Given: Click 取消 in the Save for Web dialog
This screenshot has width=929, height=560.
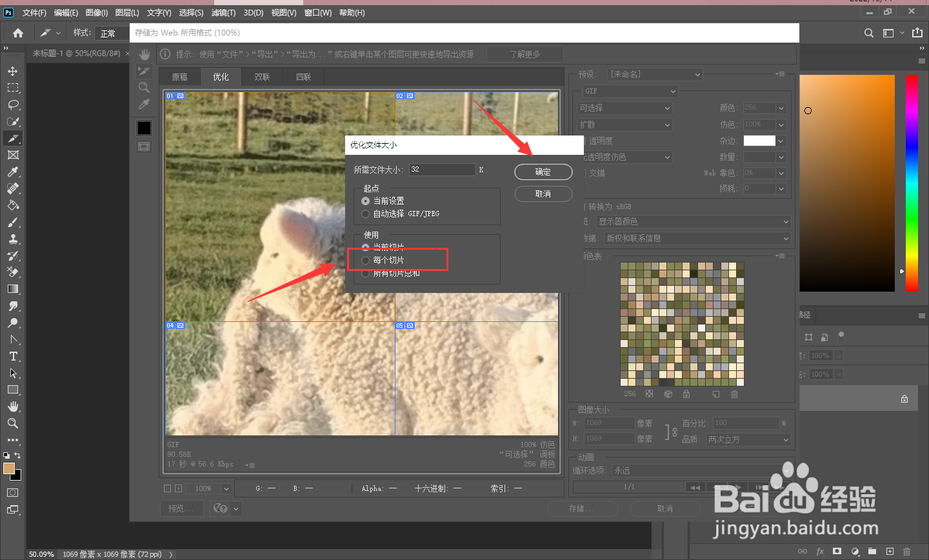Looking at the screenshot, I should (665, 509).
